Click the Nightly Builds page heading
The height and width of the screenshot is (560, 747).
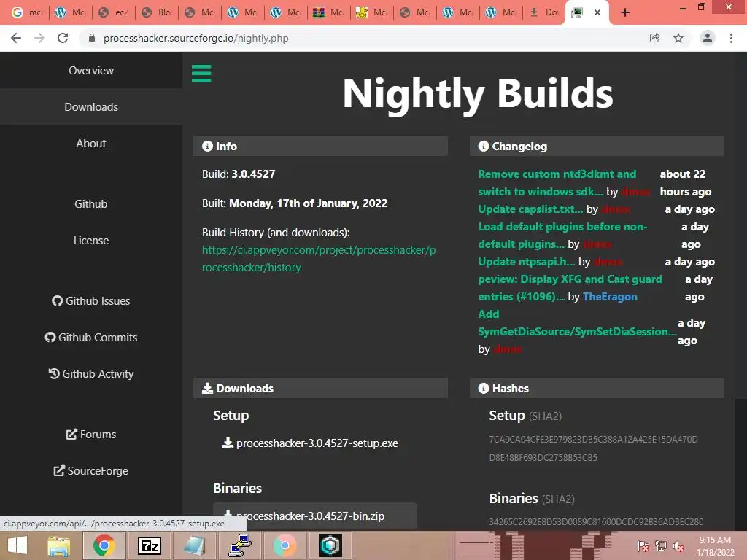[478, 94]
